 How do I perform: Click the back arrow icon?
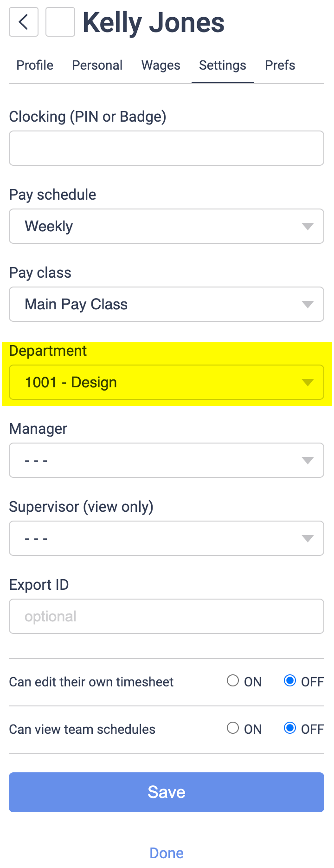coord(23,22)
